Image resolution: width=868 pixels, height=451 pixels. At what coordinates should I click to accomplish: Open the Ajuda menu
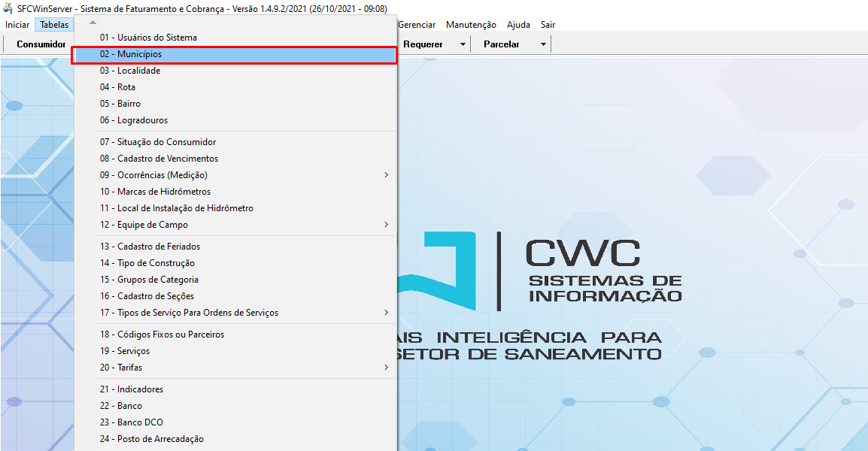(x=518, y=24)
